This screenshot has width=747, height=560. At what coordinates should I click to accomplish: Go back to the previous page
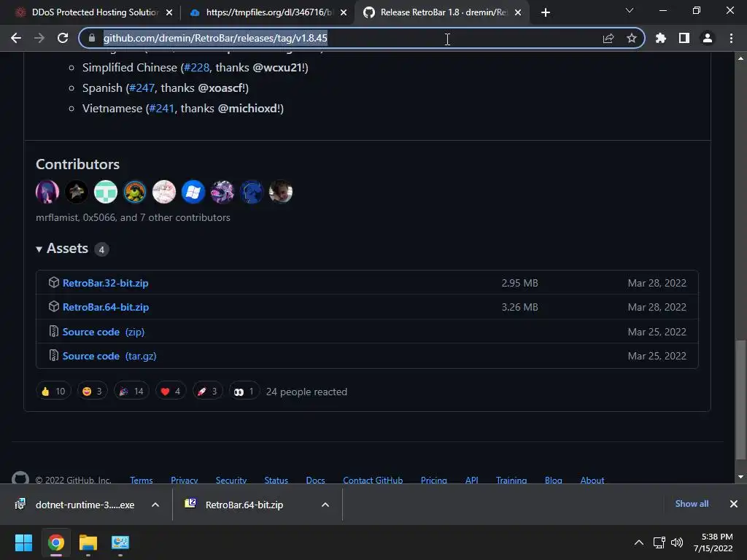pyautogui.click(x=16, y=38)
